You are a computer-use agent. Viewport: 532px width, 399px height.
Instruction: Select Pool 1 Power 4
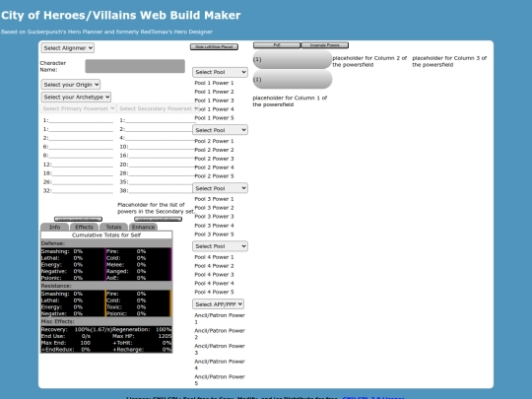click(214, 109)
